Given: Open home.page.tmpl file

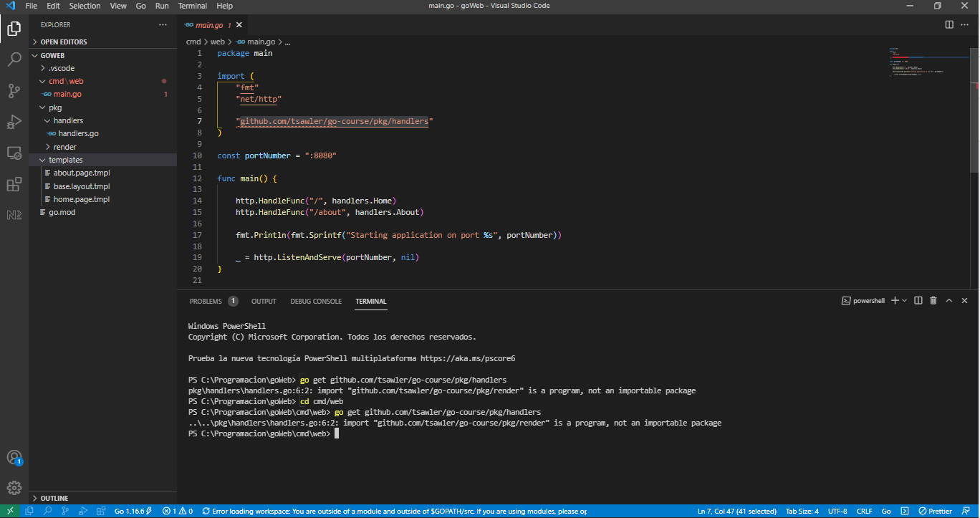Looking at the screenshot, I should pyautogui.click(x=103, y=199).
